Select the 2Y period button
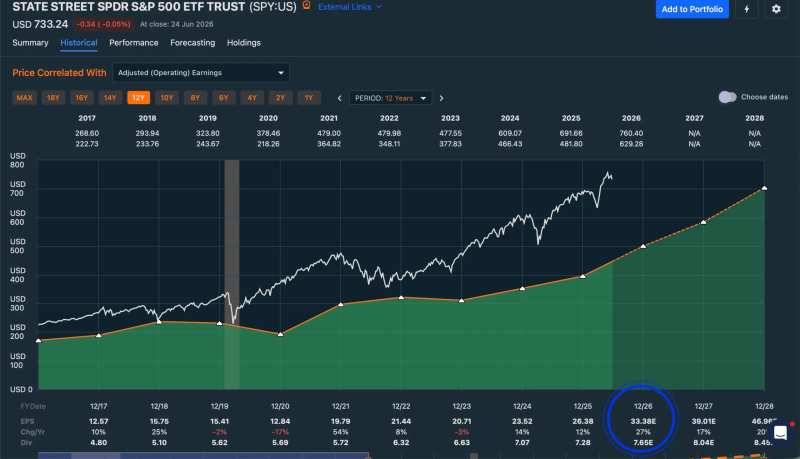Viewport: 800px width, 459px height. [x=281, y=98]
